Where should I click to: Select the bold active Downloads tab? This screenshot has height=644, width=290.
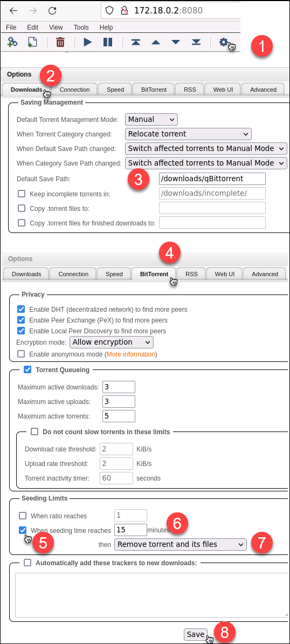(x=26, y=90)
